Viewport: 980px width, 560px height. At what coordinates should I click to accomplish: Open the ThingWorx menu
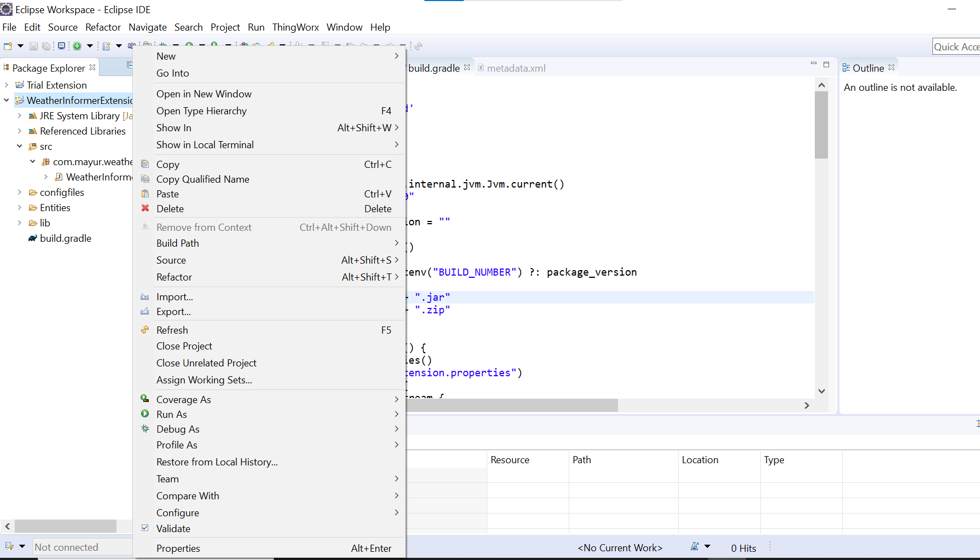(295, 27)
